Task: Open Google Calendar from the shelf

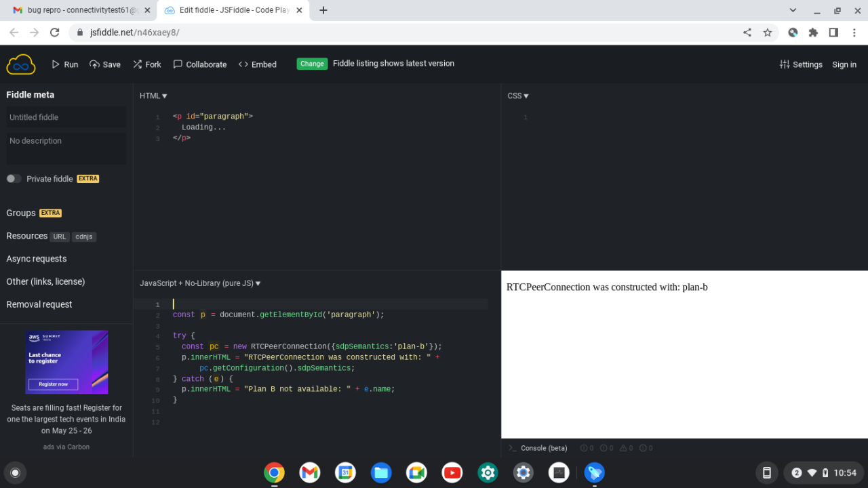Action: tap(345, 472)
